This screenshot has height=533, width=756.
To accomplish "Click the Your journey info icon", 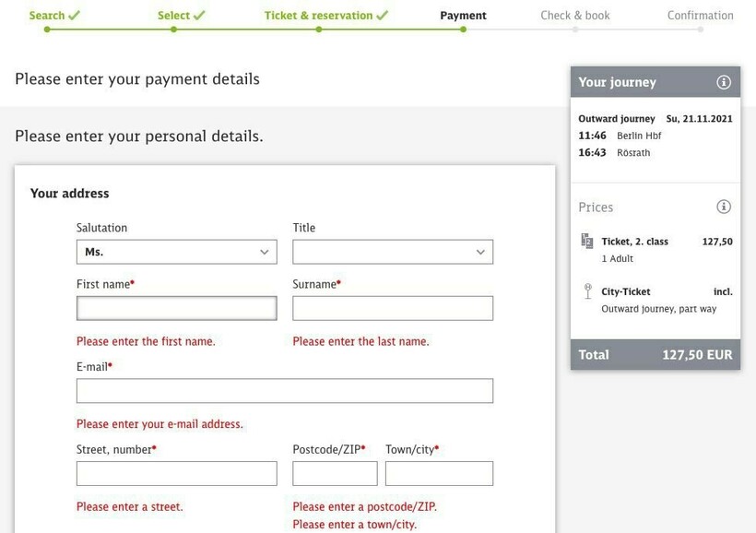I will click(x=724, y=82).
